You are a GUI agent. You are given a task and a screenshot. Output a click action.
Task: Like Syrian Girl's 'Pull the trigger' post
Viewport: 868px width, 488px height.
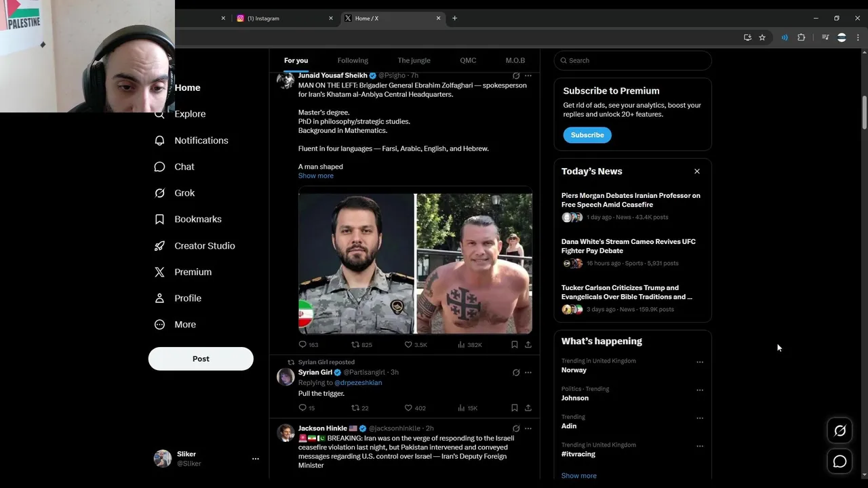[408, 408]
